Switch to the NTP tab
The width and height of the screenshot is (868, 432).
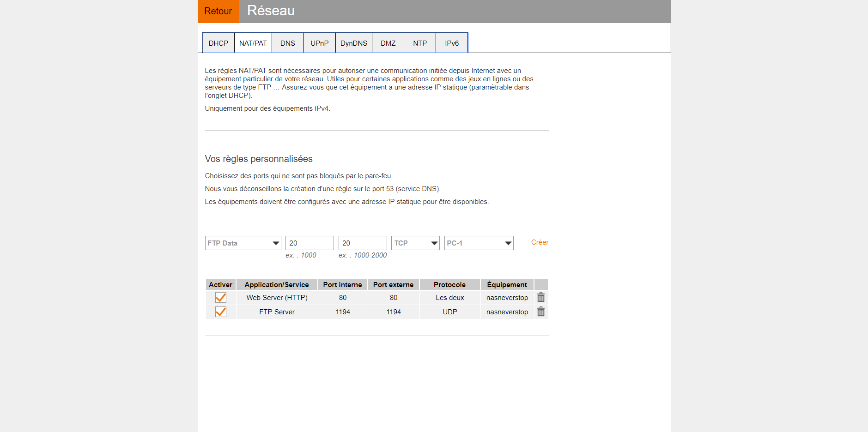[x=420, y=43]
